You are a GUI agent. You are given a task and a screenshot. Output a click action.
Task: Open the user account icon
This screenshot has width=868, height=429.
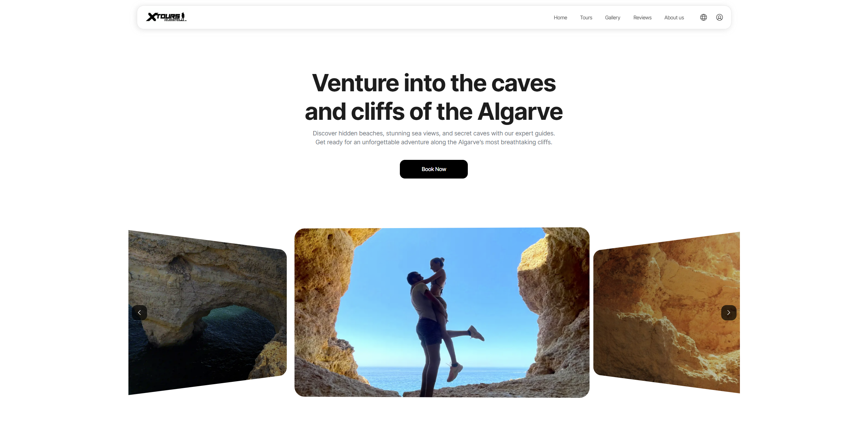tap(719, 17)
